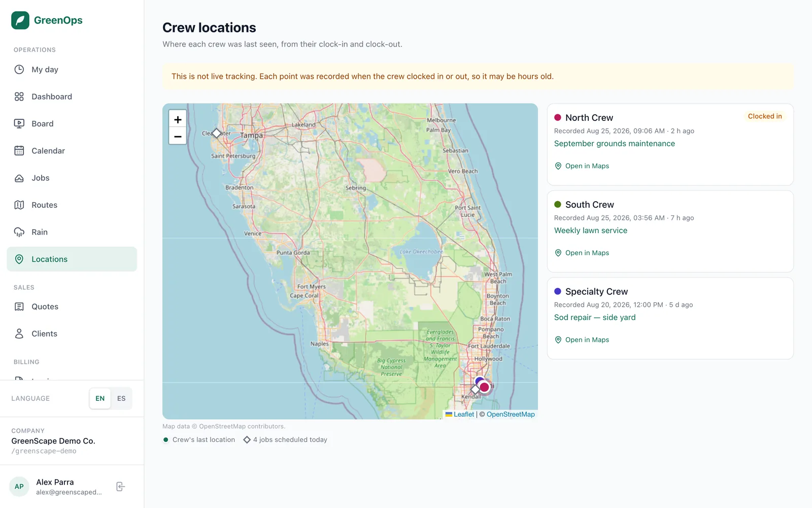Open My day page
Image resolution: width=812 pixels, height=508 pixels.
[x=72, y=70]
